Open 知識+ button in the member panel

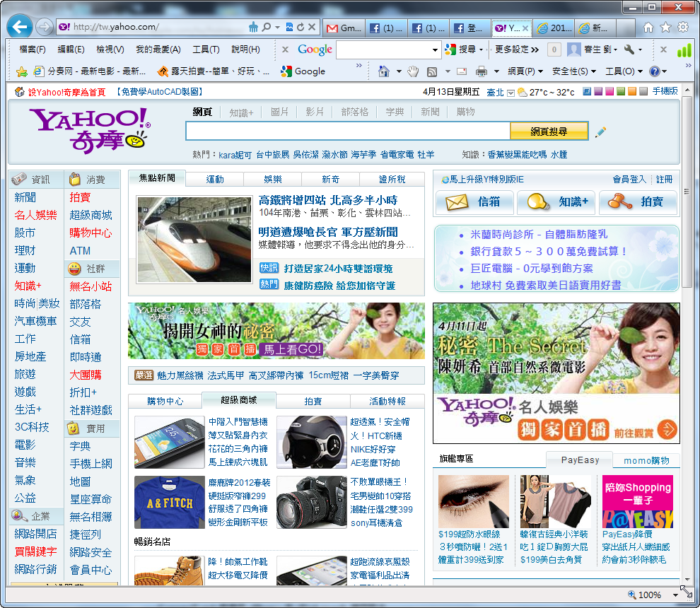point(556,201)
